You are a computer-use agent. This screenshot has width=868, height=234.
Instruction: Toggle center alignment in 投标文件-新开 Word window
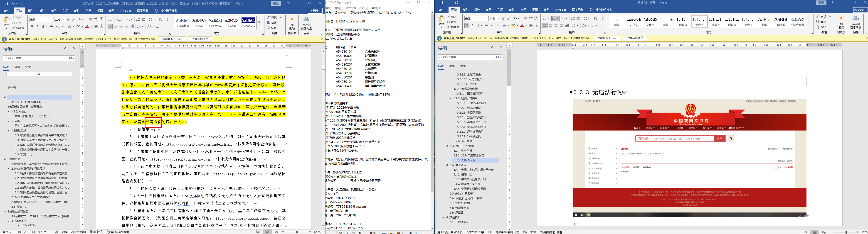(x=551, y=25)
